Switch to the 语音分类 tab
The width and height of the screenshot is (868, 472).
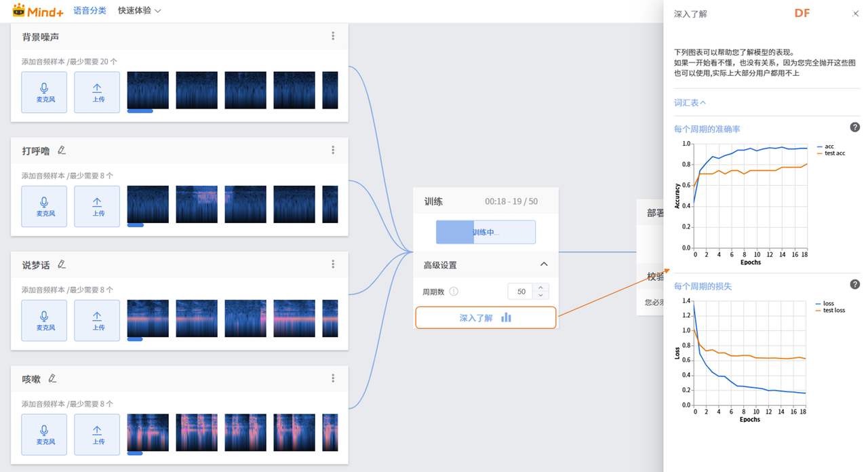point(90,11)
